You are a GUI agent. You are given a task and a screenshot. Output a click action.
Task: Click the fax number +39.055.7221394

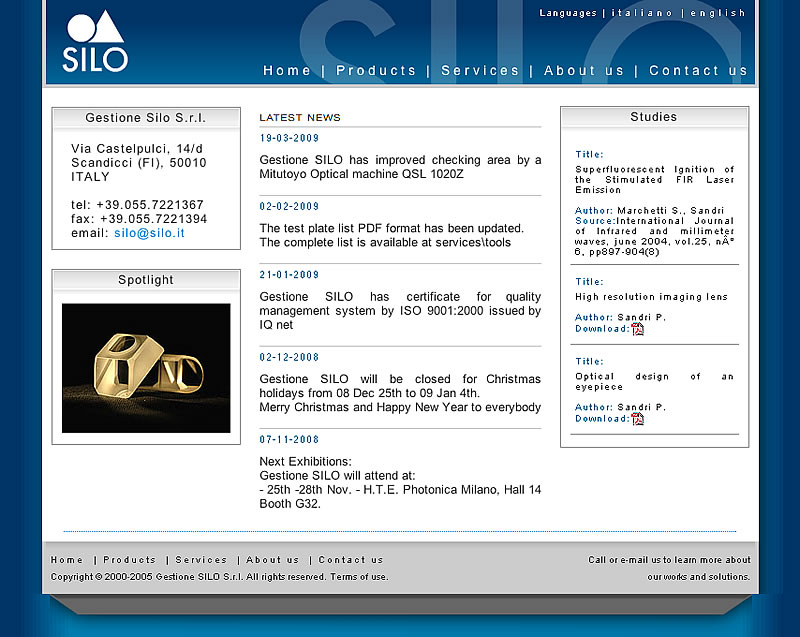click(154, 219)
